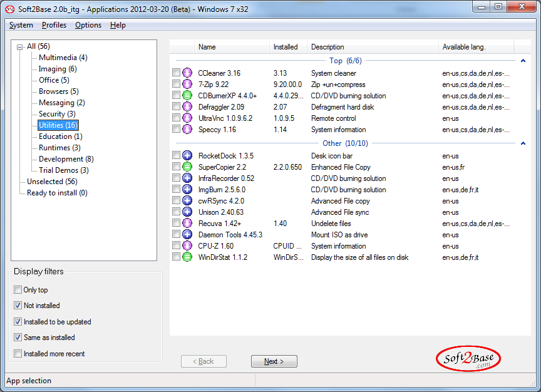Screen dimensions: 541x392
Task: Select Browsers (5) category
Action: coord(59,91)
